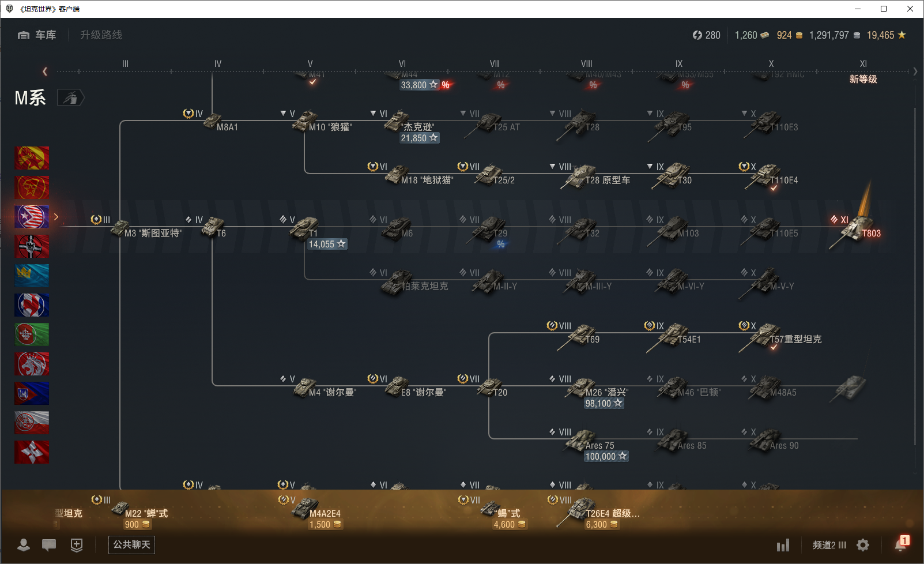Select the green flag with red emblem
This screenshot has width=924, height=564.
click(x=32, y=334)
